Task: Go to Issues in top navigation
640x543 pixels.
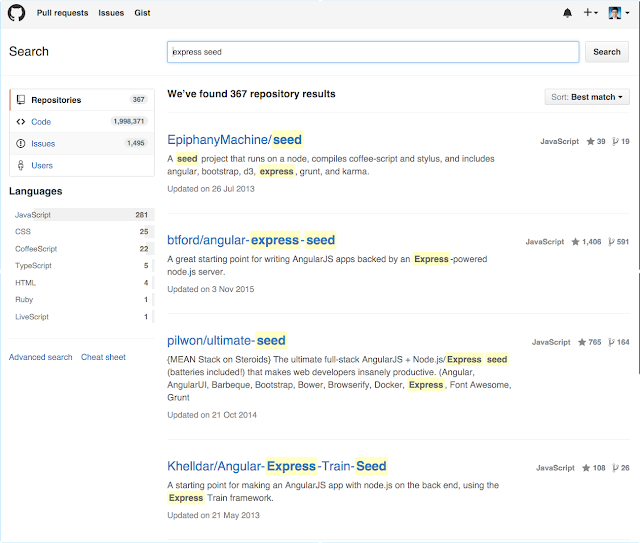Action: pos(111,13)
